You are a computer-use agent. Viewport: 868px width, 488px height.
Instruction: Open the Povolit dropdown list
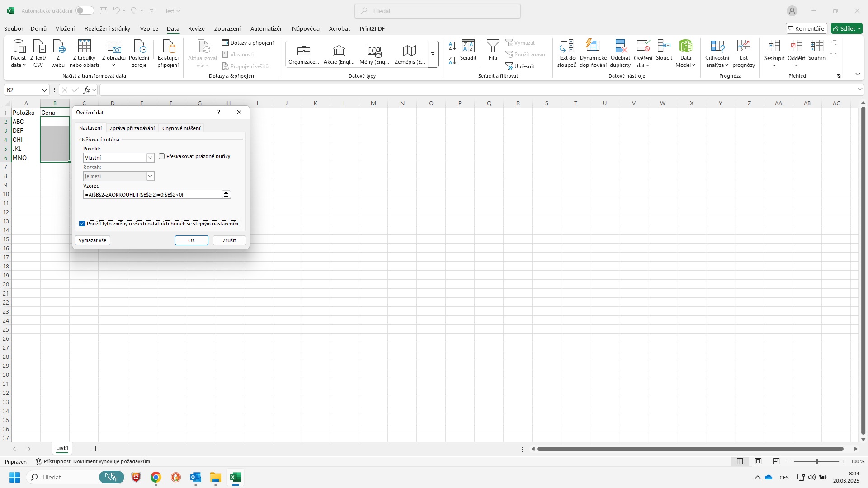150,158
